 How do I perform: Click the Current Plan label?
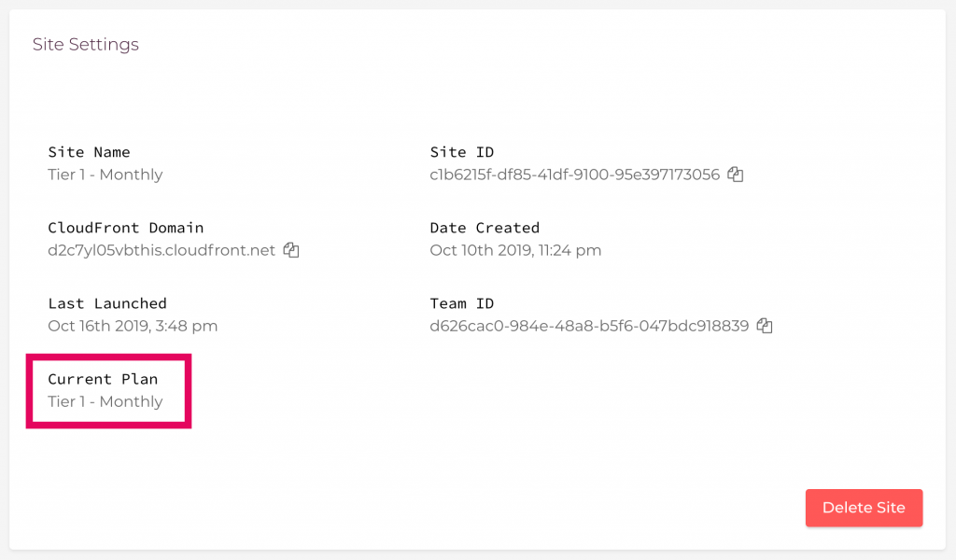(103, 379)
